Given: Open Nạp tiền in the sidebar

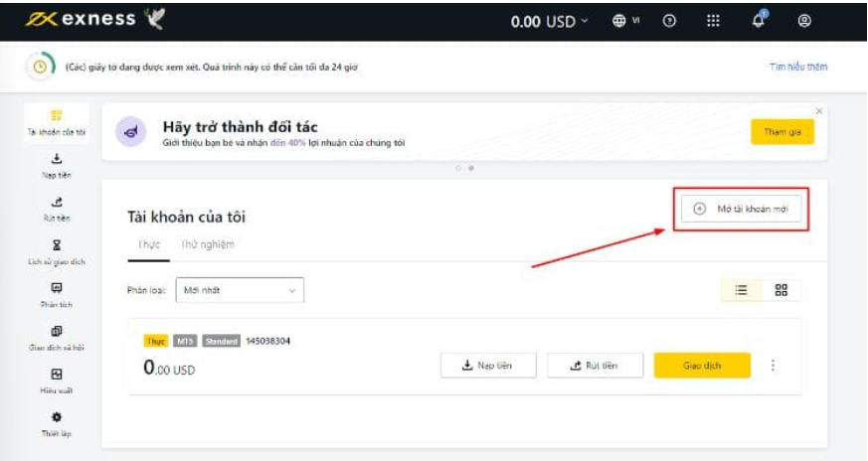Looking at the screenshot, I should [x=56, y=164].
